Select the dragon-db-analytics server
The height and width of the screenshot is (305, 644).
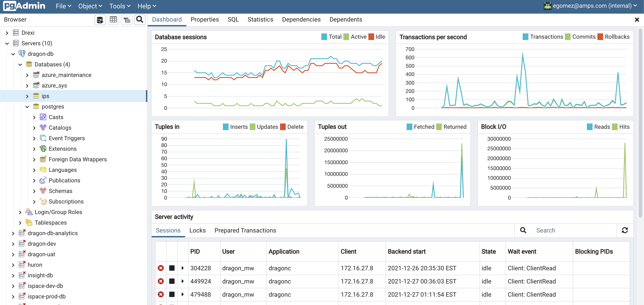point(53,233)
